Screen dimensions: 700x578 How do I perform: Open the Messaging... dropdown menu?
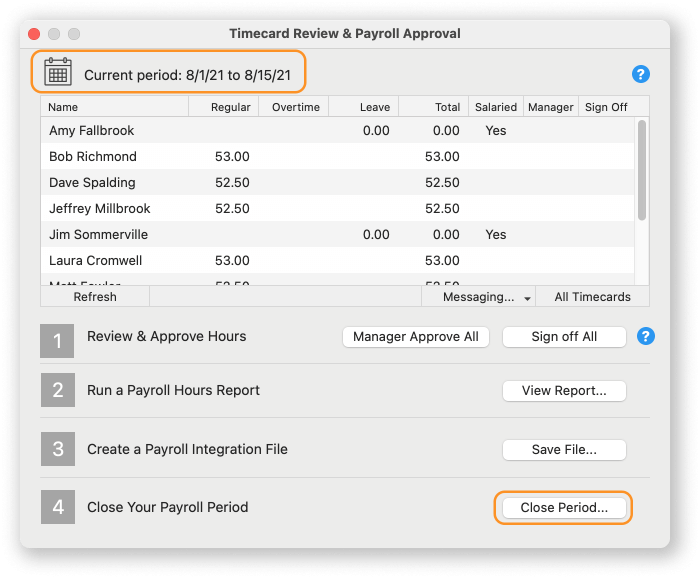pos(479,297)
